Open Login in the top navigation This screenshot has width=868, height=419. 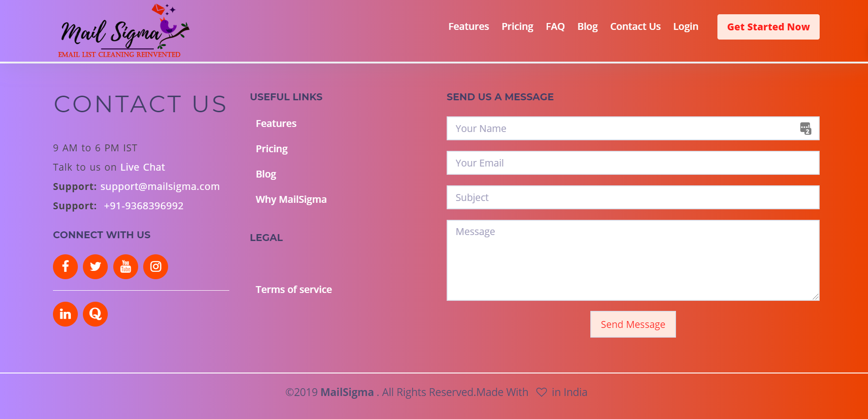pos(686,27)
